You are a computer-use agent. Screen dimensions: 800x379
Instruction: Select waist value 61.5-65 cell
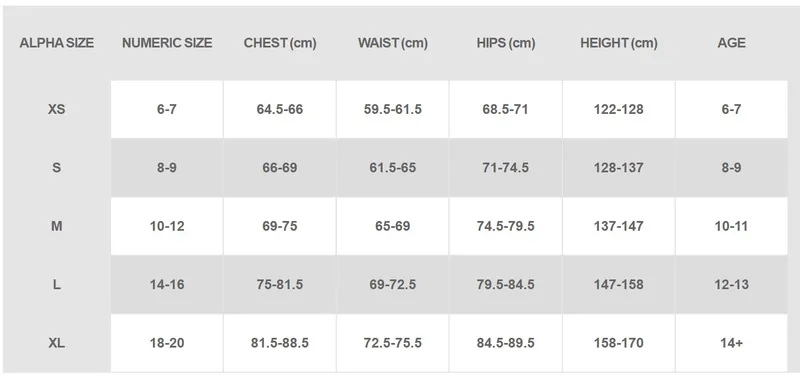click(392, 167)
